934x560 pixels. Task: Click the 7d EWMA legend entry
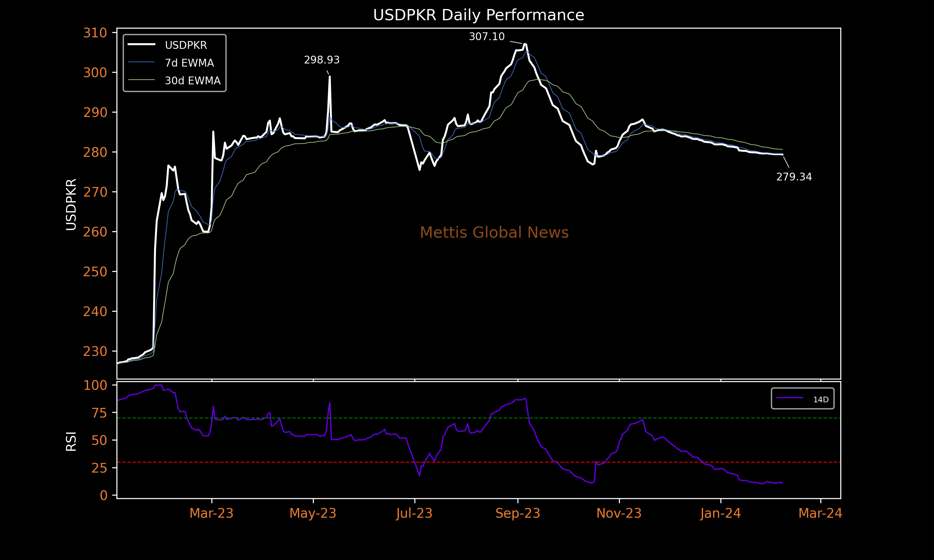pos(189,63)
